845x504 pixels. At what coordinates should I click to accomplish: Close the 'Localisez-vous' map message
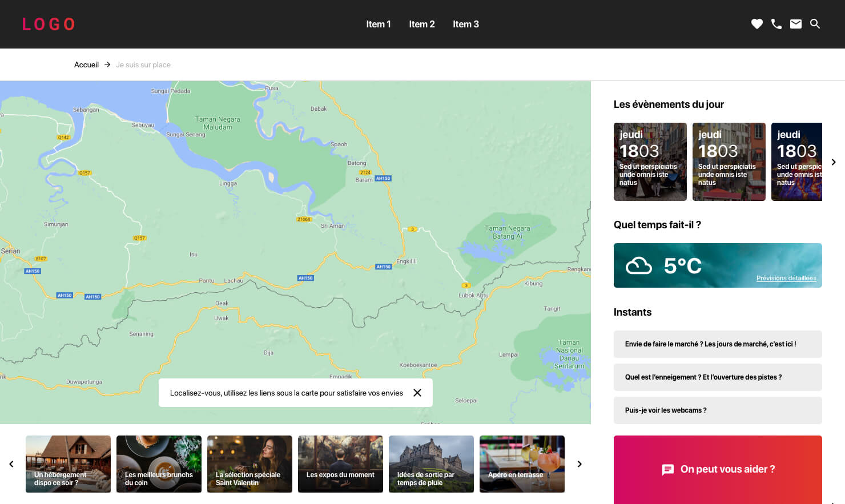[x=417, y=393]
